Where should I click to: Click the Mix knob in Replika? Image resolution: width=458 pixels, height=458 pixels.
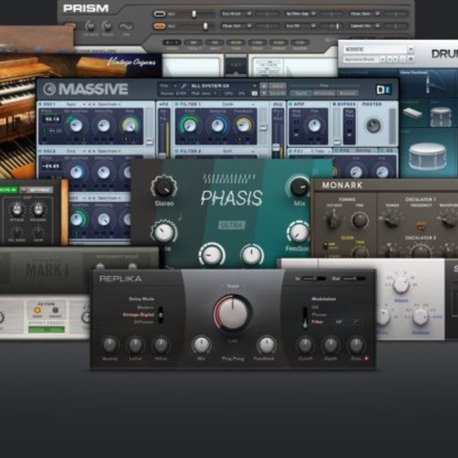coord(201,345)
